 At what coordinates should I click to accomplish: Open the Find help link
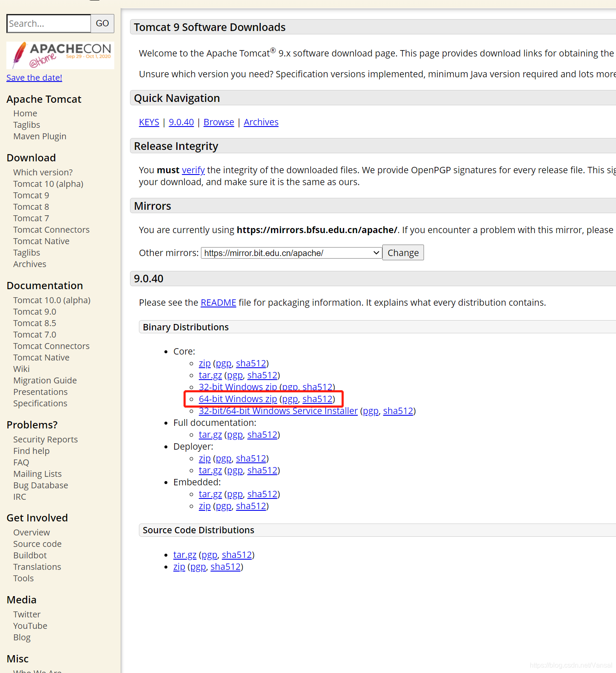pyautogui.click(x=31, y=451)
